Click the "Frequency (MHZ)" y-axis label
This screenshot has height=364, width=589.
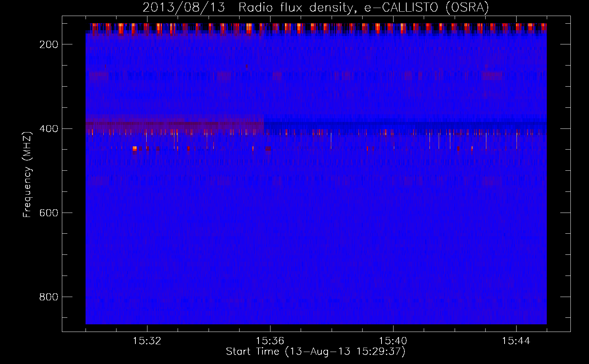[x=27, y=175]
